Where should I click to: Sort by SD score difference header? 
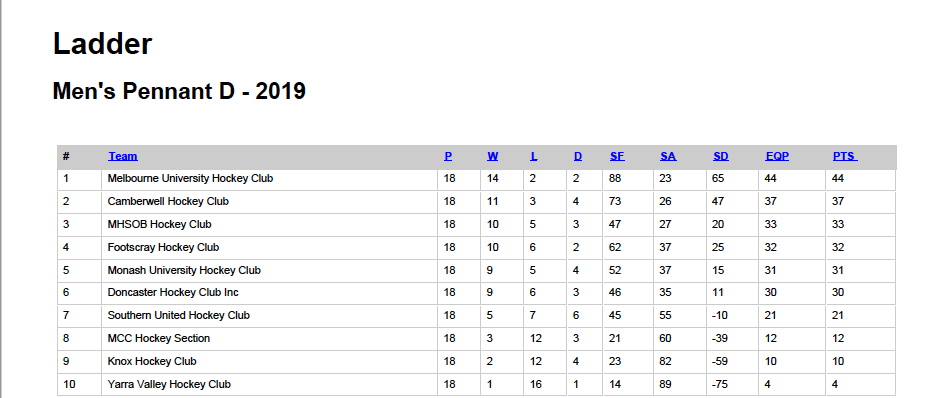[721, 156]
